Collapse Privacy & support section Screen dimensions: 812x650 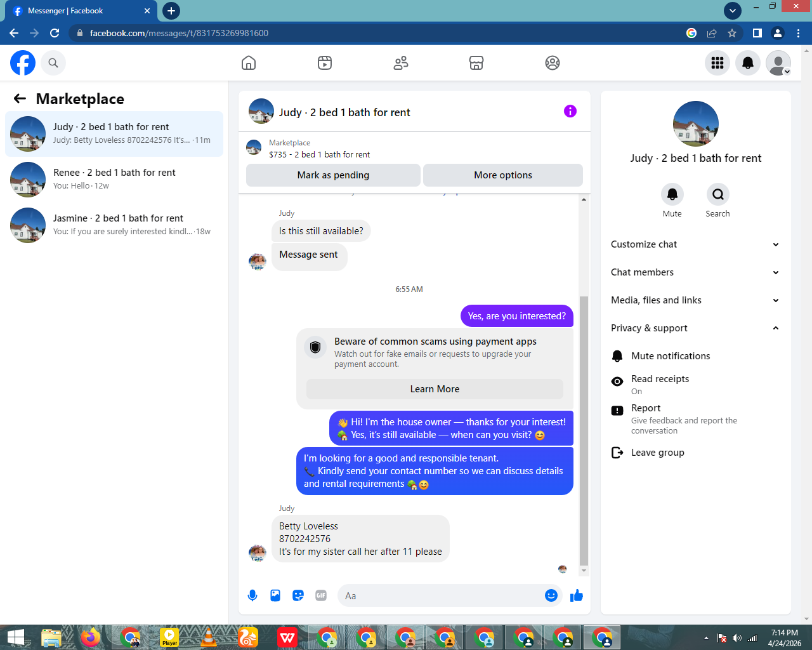point(695,328)
